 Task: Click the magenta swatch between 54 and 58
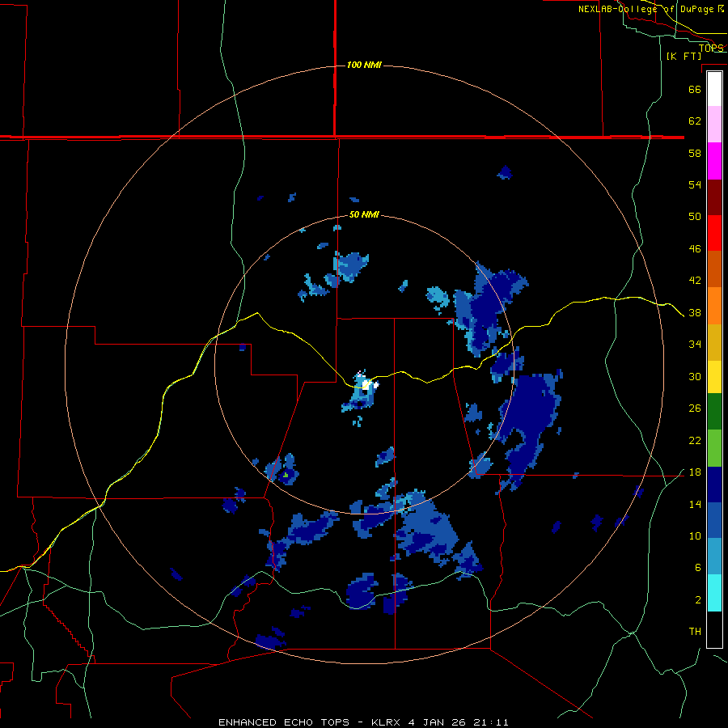(x=714, y=161)
